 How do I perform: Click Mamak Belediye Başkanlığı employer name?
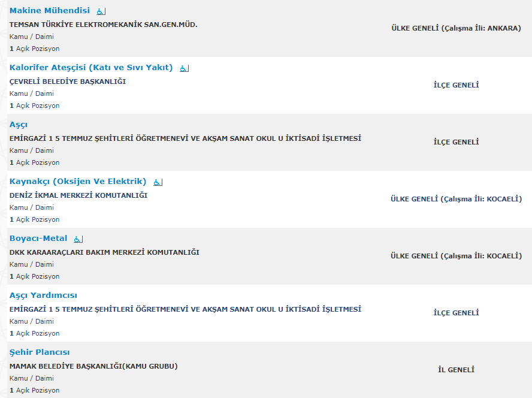click(x=93, y=366)
